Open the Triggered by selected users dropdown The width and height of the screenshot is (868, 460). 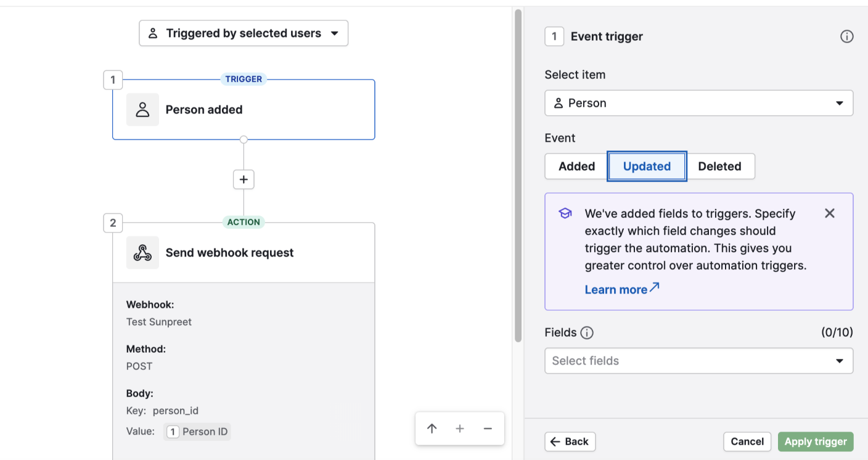click(244, 33)
